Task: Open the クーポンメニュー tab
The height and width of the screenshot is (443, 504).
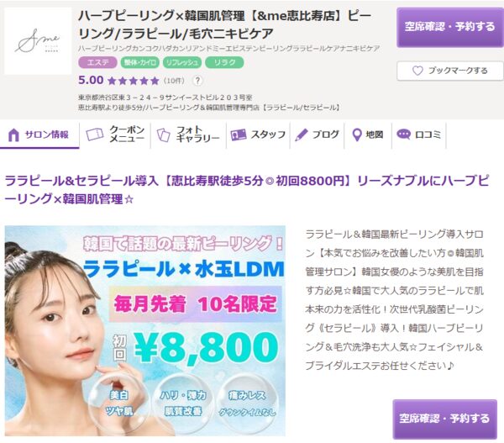Action: [x=115, y=134]
